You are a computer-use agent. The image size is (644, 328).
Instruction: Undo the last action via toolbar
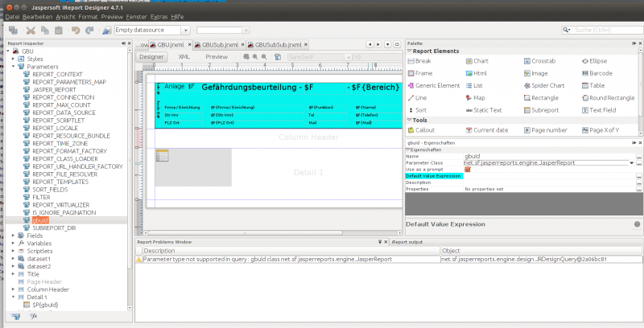(x=75, y=30)
